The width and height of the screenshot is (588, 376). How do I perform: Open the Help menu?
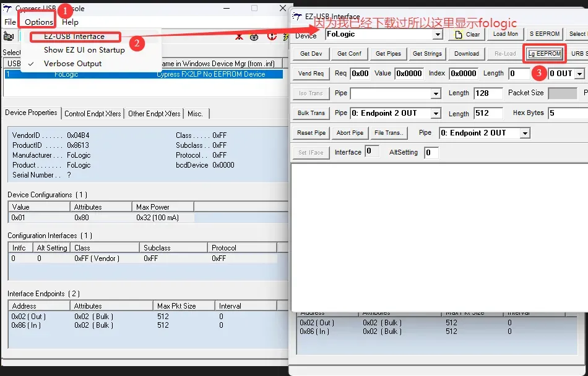click(x=70, y=22)
